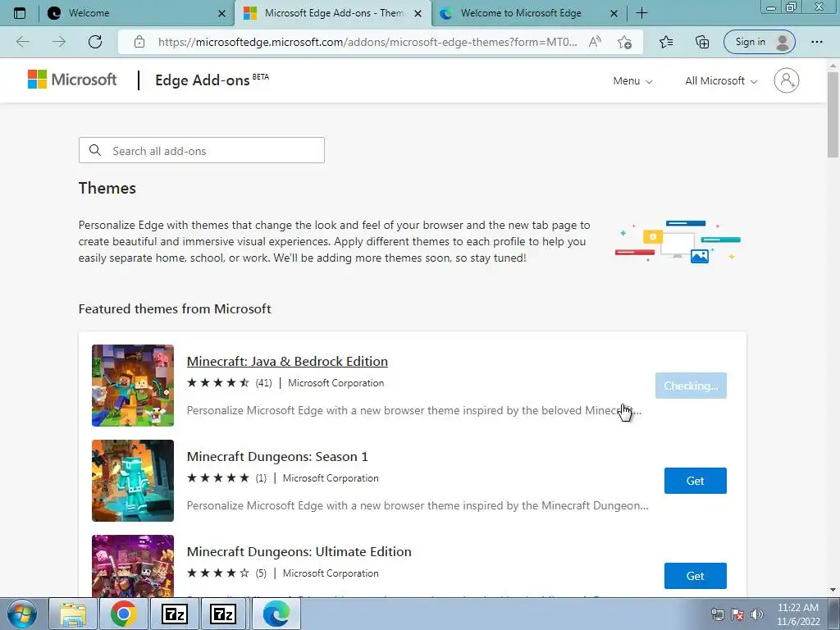
Task: Expand the Menu dropdown
Action: coord(632,81)
